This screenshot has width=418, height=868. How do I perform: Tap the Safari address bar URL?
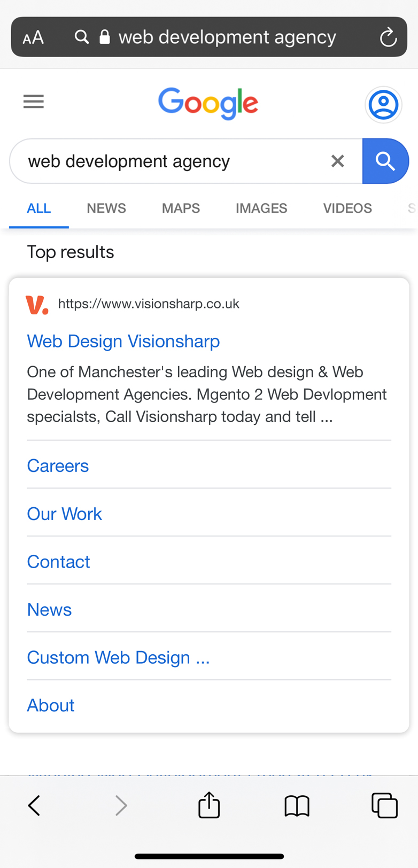point(227,37)
